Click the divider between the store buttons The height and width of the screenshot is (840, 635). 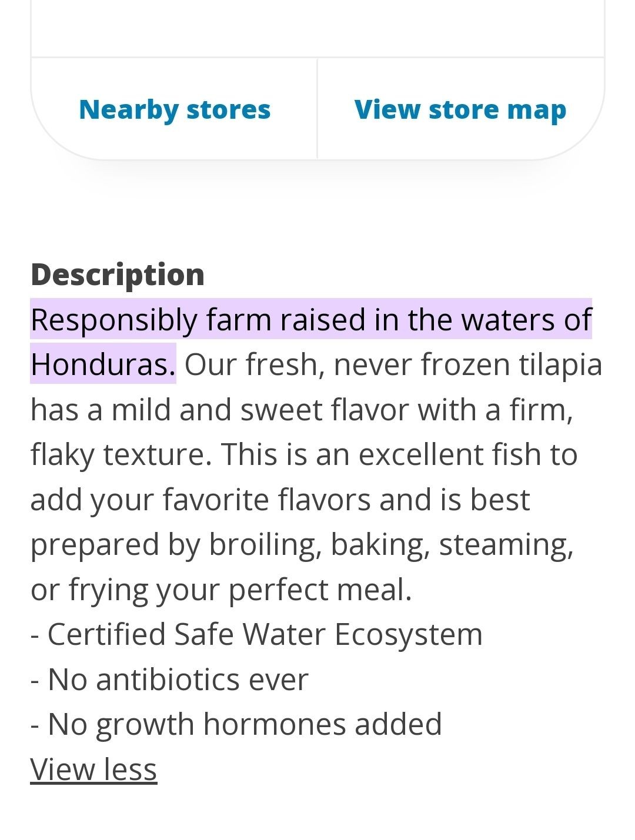click(x=317, y=109)
